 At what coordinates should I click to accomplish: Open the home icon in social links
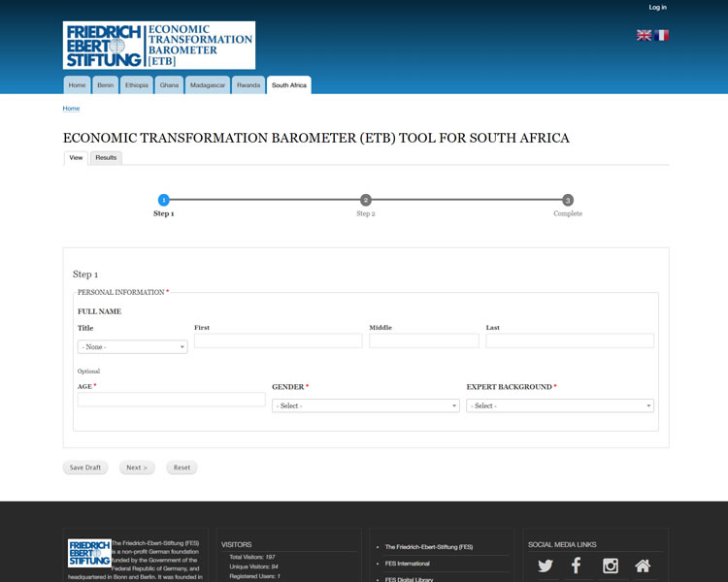click(x=643, y=566)
